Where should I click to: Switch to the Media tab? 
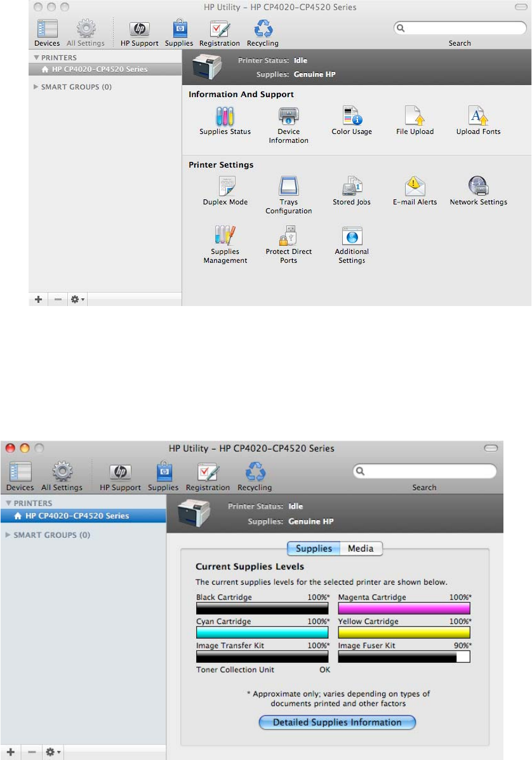[x=361, y=548]
